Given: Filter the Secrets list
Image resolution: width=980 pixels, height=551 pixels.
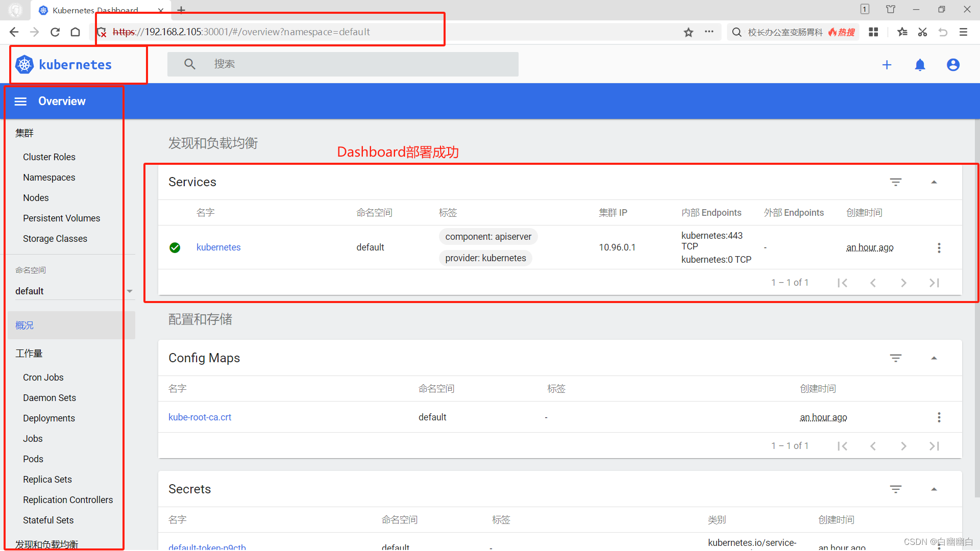Looking at the screenshot, I should tap(896, 489).
